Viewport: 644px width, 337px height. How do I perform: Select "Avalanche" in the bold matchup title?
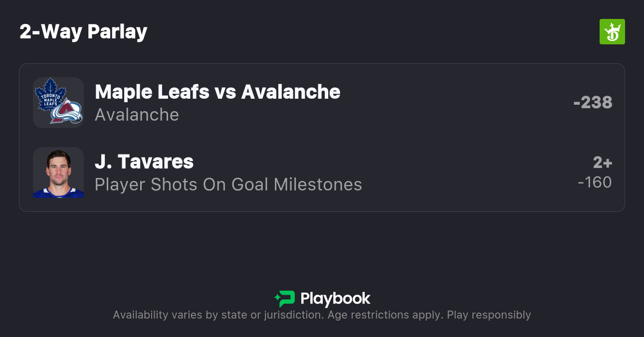(x=291, y=92)
